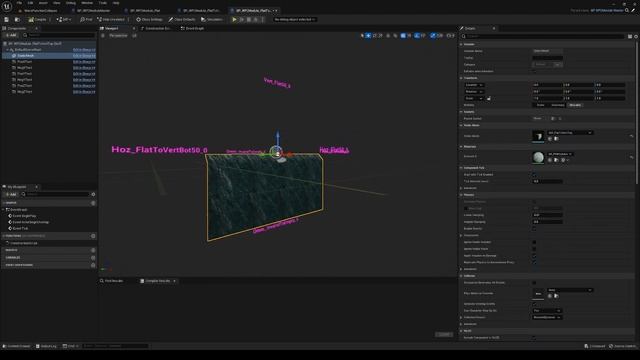Select the StaticMesh component row

(49, 56)
